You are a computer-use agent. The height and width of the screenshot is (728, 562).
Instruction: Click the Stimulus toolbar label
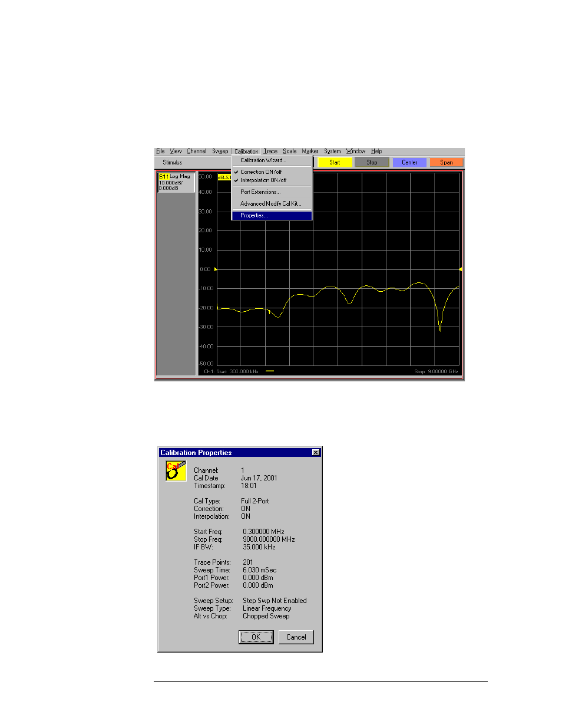click(x=173, y=163)
